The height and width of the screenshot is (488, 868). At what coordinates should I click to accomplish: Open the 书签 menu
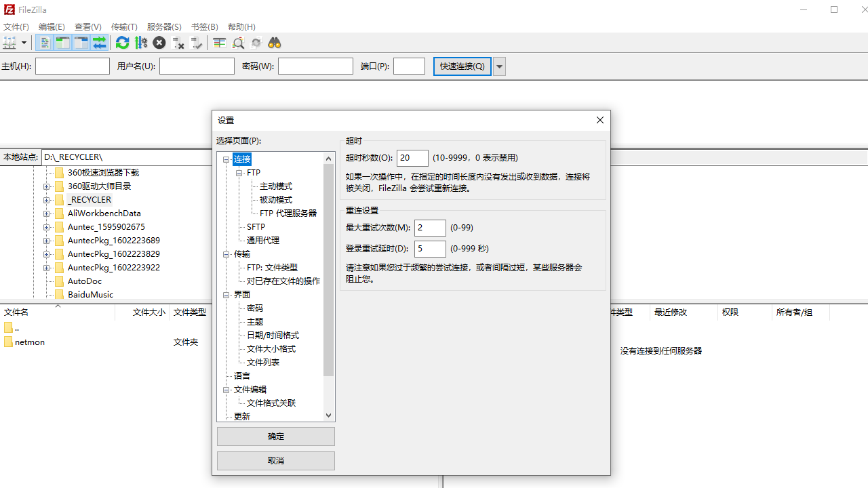tap(204, 26)
